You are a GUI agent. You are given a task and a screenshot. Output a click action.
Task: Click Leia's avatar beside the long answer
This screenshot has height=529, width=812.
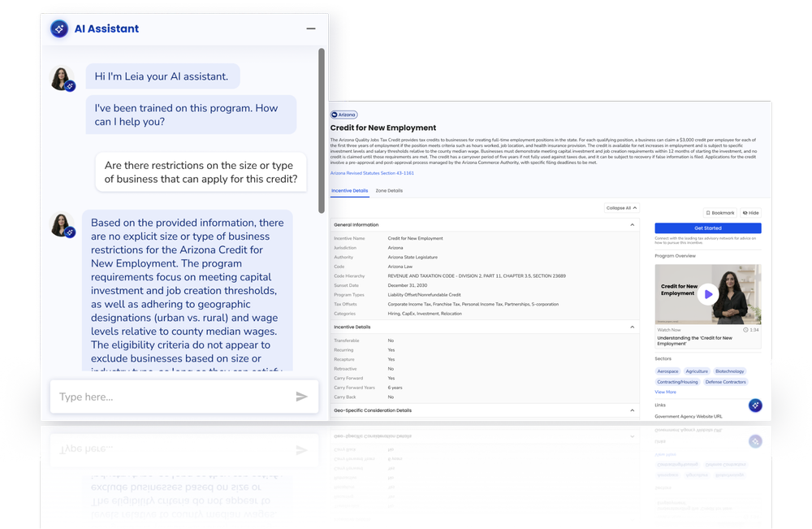tap(63, 225)
